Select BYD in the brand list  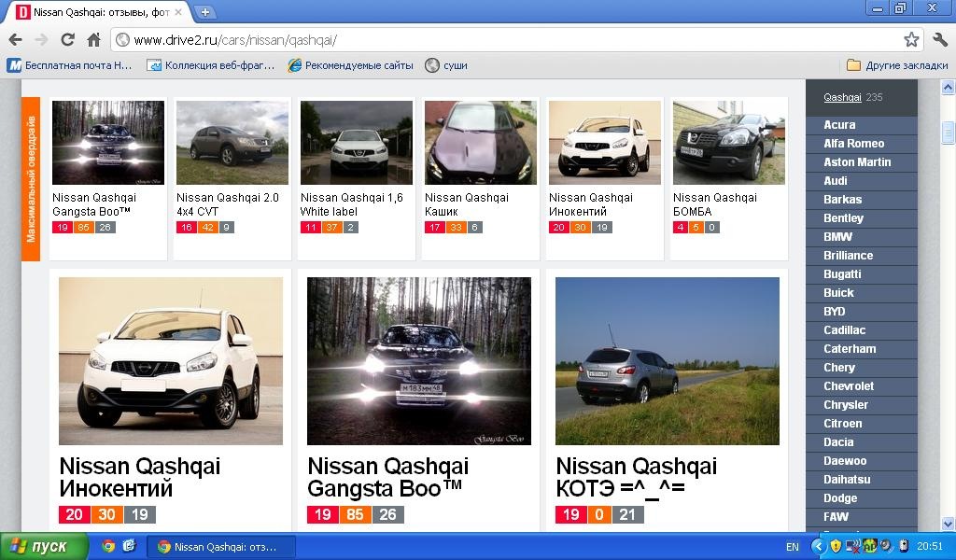(x=862, y=312)
